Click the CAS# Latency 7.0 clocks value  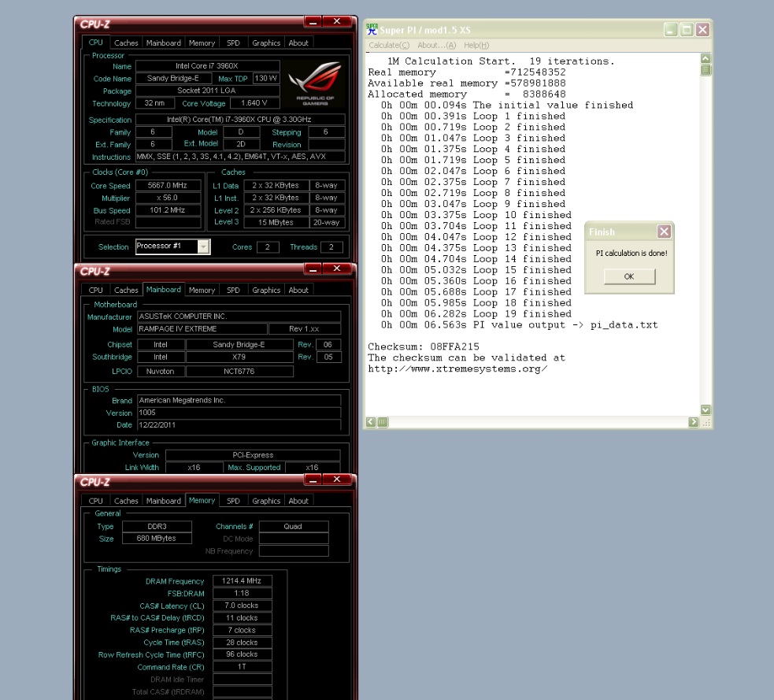click(x=242, y=606)
